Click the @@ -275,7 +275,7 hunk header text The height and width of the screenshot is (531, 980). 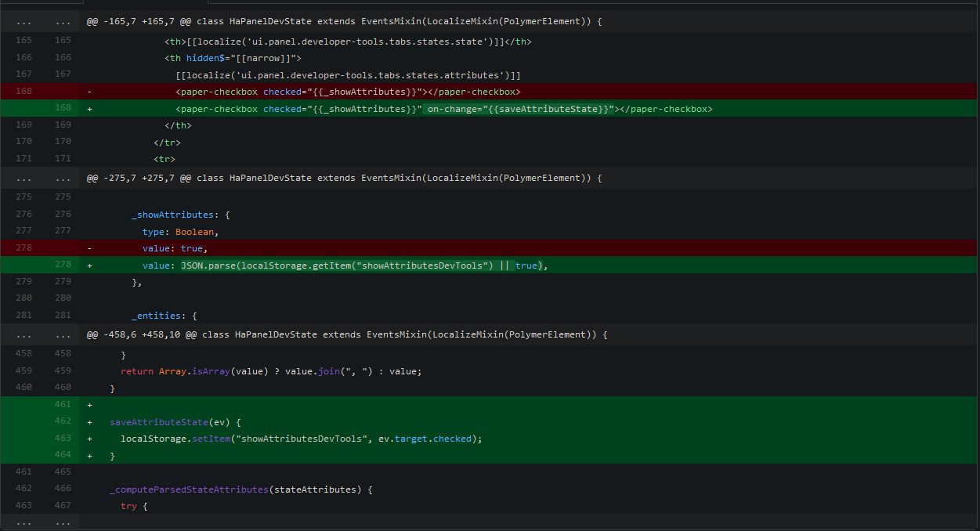344,179
